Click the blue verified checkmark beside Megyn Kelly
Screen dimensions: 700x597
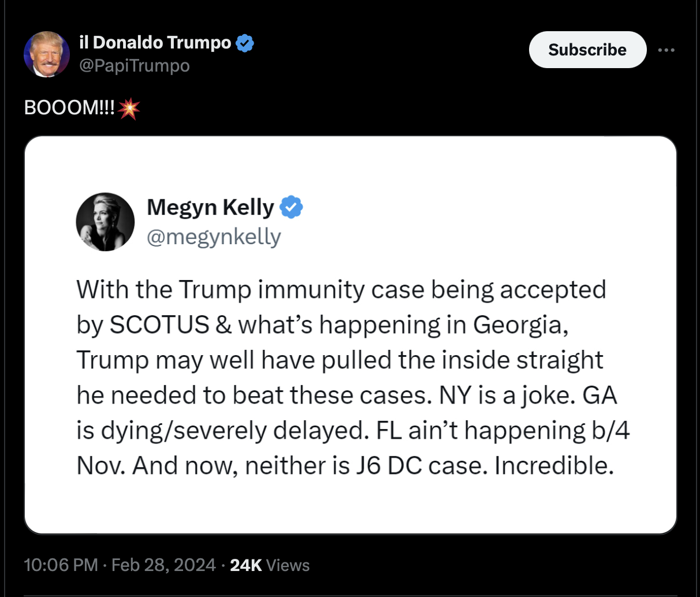pyautogui.click(x=292, y=207)
